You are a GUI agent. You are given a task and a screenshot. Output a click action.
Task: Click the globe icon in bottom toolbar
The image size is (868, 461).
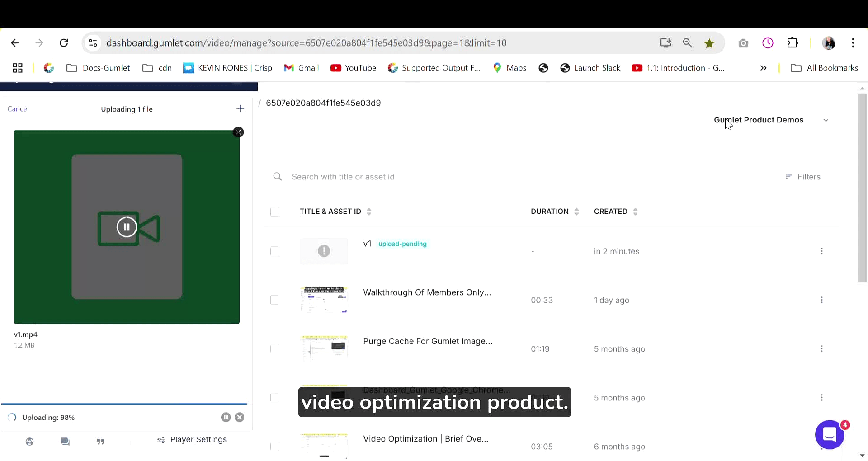pos(30,442)
